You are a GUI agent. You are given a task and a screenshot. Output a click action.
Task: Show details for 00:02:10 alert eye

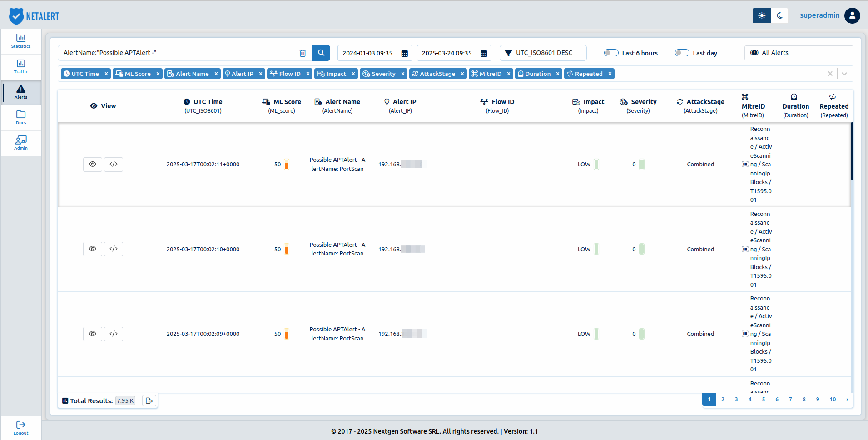(93, 249)
